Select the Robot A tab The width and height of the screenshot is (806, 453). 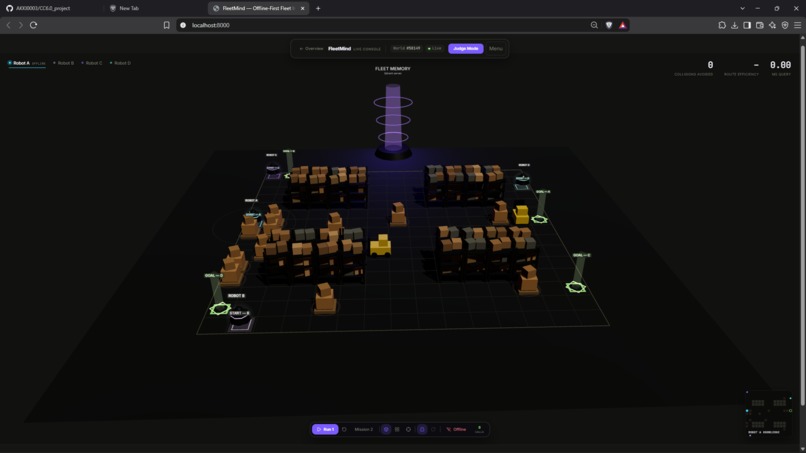[x=27, y=63]
